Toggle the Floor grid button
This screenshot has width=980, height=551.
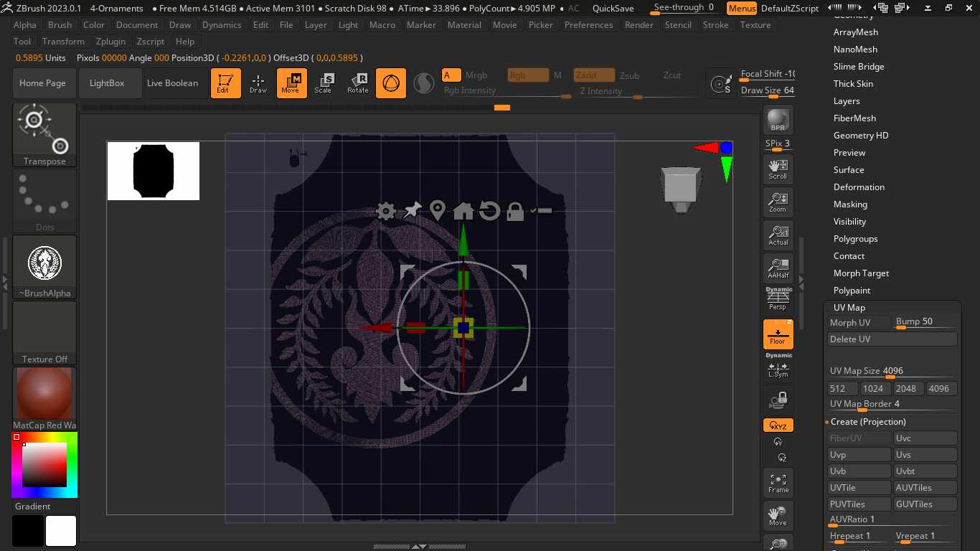(x=778, y=335)
